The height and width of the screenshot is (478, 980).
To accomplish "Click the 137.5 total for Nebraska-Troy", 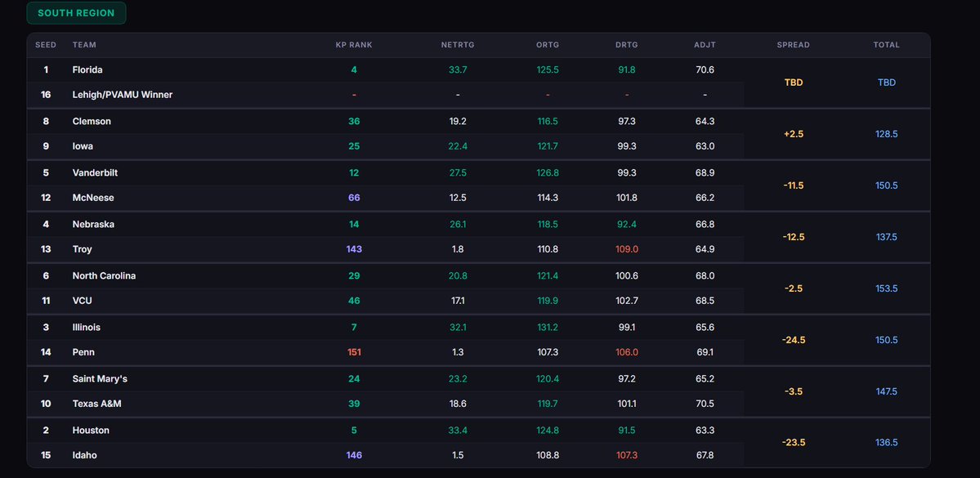I will click(x=887, y=237).
